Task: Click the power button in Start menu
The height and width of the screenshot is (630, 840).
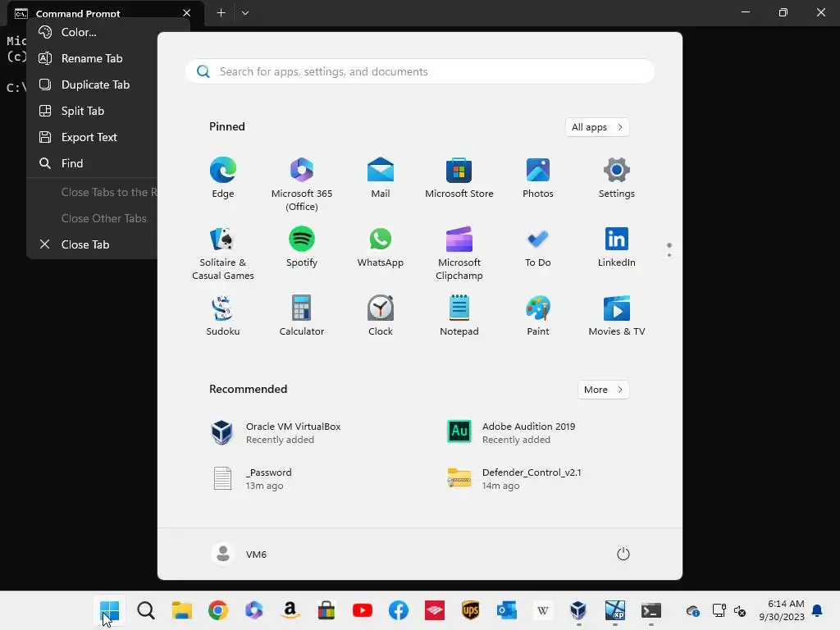Action: (x=623, y=554)
